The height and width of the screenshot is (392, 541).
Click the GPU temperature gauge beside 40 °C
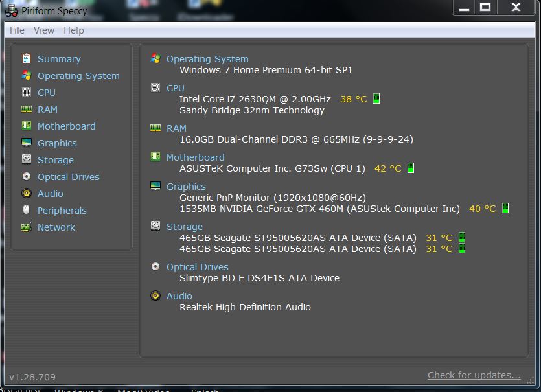(x=505, y=208)
